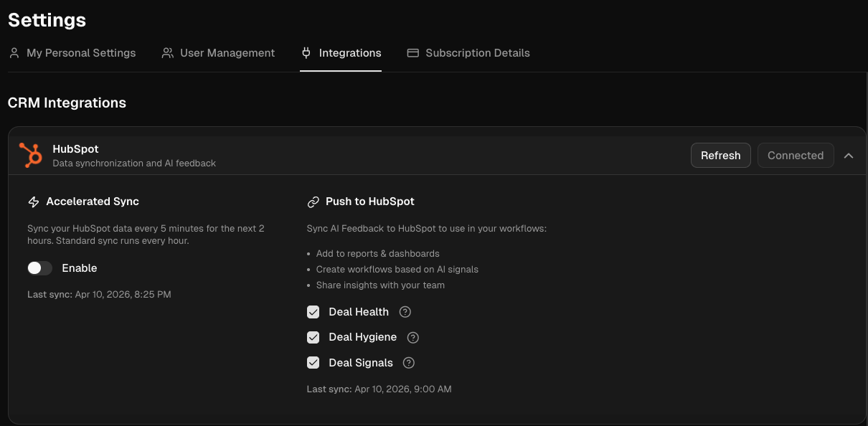Image resolution: width=868 pixels, height=426 pixels.
Task: Click the HubSpot integration title
Action: click(x=75, y=149)
